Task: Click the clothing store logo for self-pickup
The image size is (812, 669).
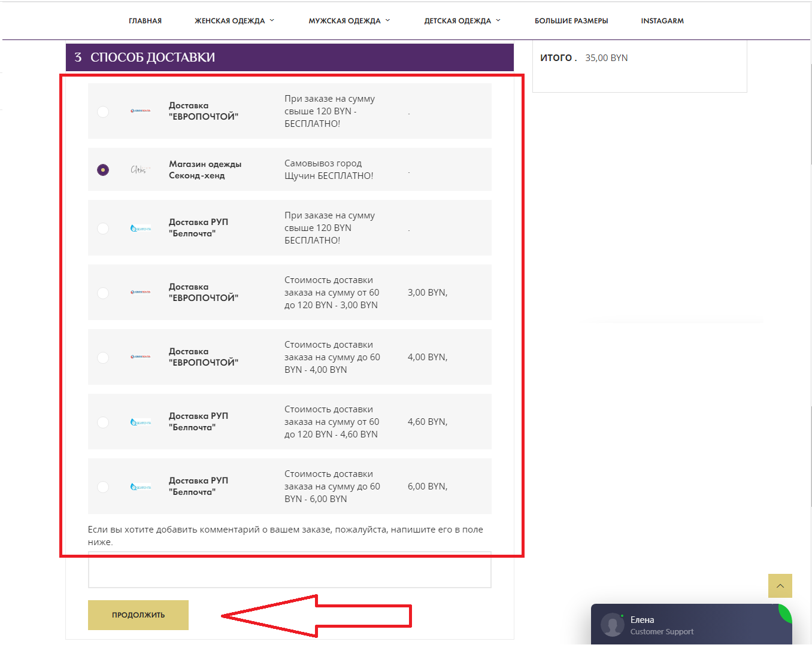Action: (139, 170)
